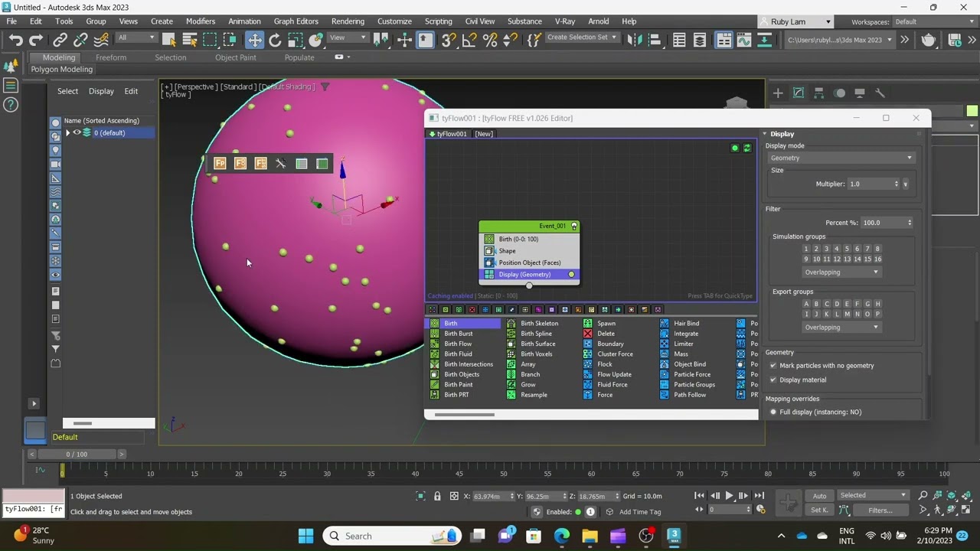
Task: Switch to the Object Paint ribbon tab
Action: (236, 57)
